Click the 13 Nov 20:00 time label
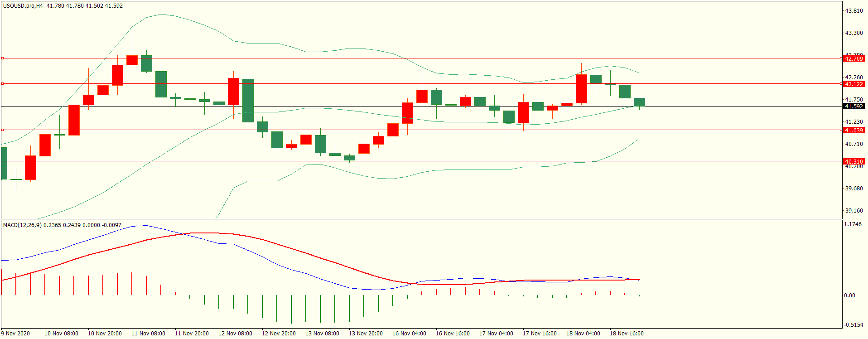The image size is (868, 339). tap(366, 334)
